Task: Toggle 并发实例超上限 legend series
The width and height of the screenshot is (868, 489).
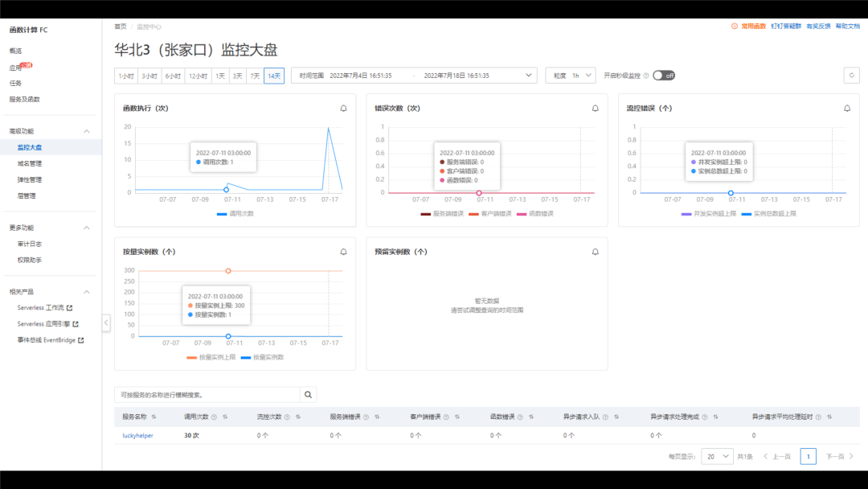Action: 709,214
